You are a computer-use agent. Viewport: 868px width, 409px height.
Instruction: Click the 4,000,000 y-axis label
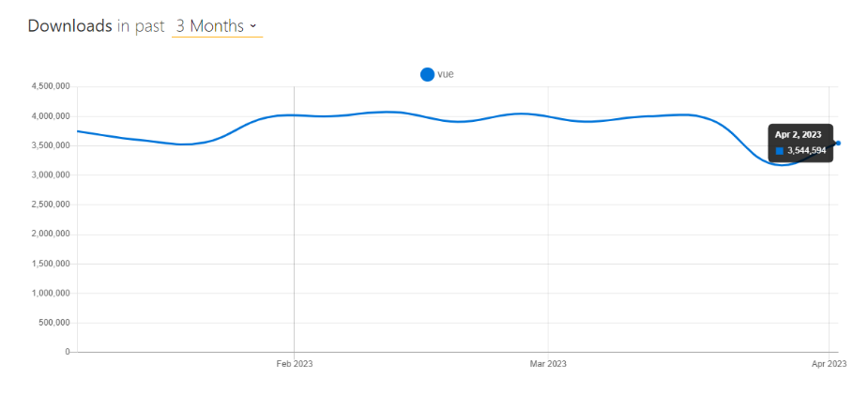click(52, 116)
